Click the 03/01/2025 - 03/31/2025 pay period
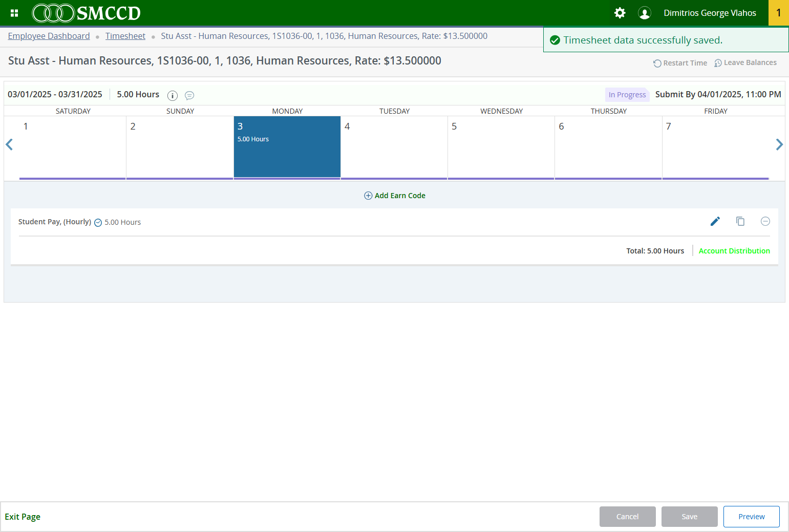789x532 pixels. 55,94
